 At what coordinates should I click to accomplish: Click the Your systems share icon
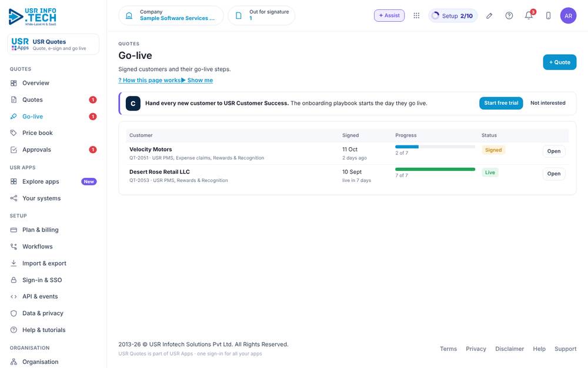point(14,198)
